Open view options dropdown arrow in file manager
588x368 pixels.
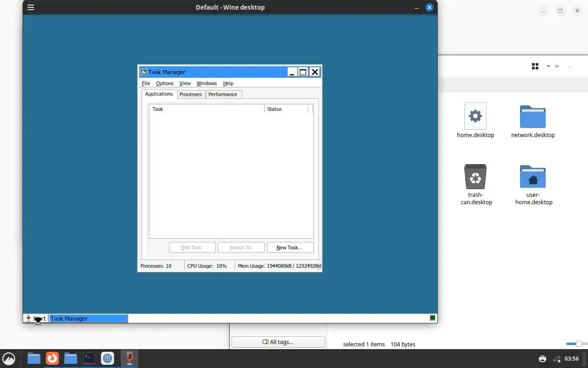tap(548, 66)
